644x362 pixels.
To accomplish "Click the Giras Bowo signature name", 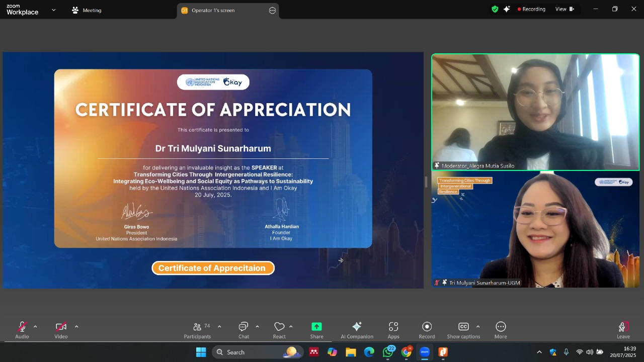I will tap(136, 227).
